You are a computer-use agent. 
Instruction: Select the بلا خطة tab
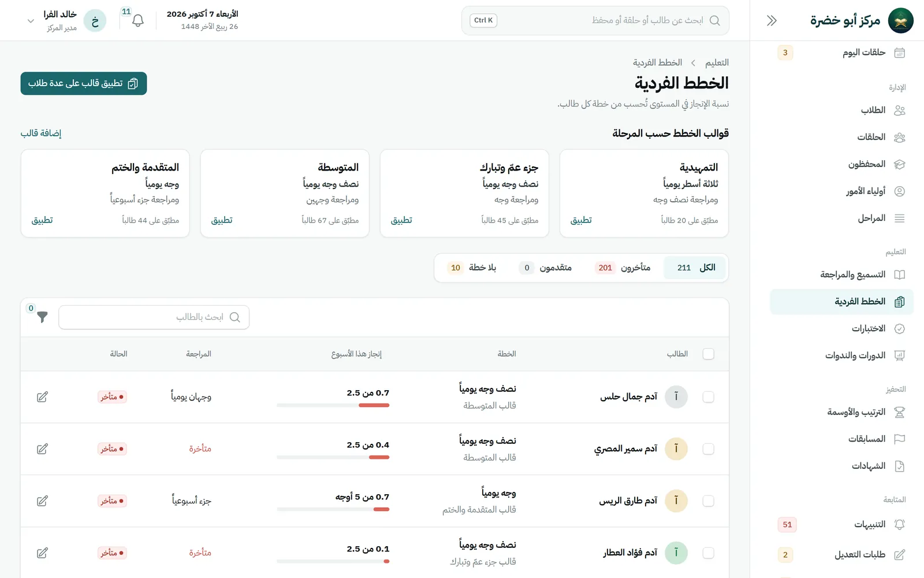click(472, 268)
